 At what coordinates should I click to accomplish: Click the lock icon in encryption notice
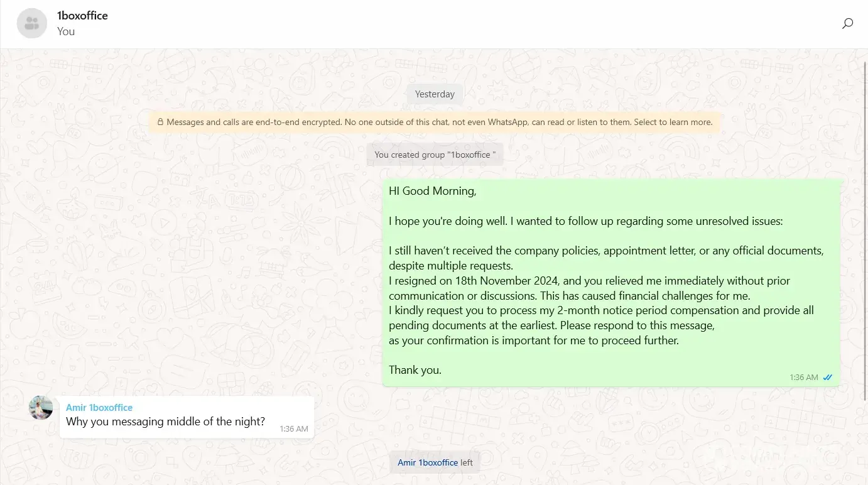pyautogui.click(x=161, y=123)
